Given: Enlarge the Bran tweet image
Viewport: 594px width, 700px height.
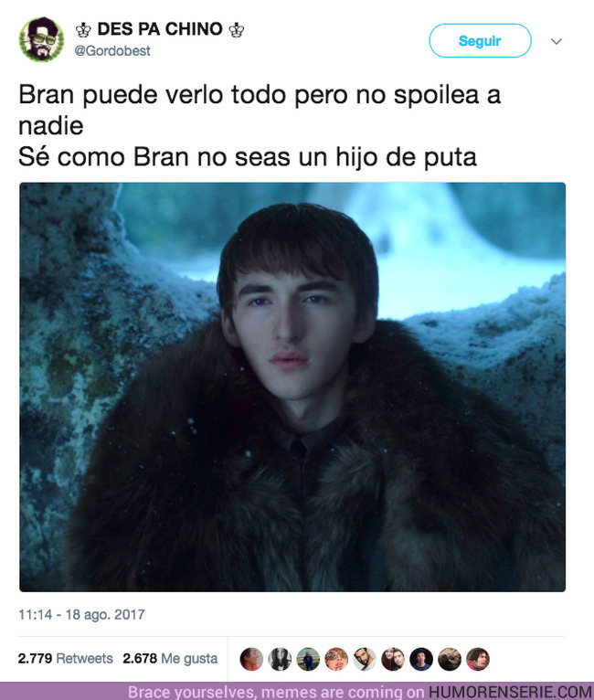Looking at the screenshot, I should click(292, 387).
